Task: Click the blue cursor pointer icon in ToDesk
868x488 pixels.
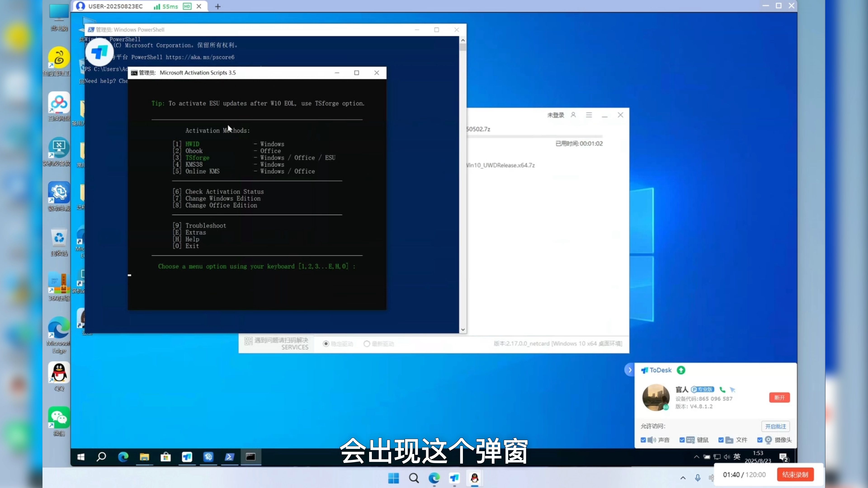Action: [x=732, y=389]
